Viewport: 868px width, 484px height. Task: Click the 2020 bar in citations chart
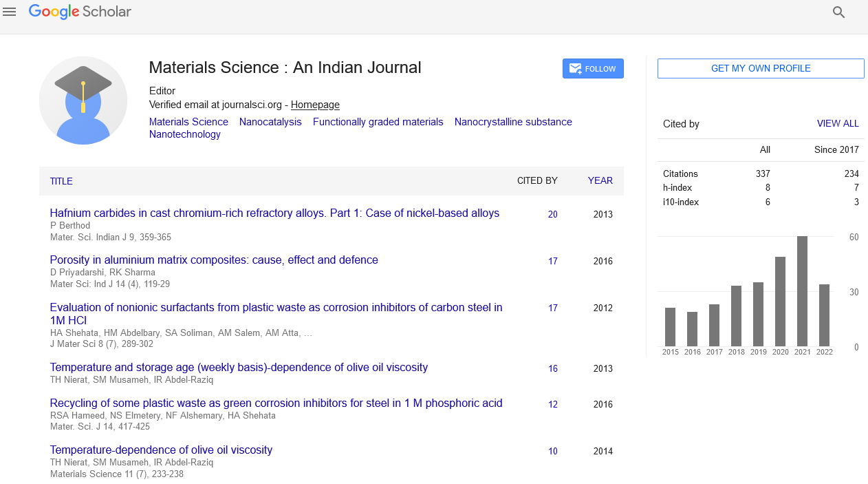tap(780, 302)
